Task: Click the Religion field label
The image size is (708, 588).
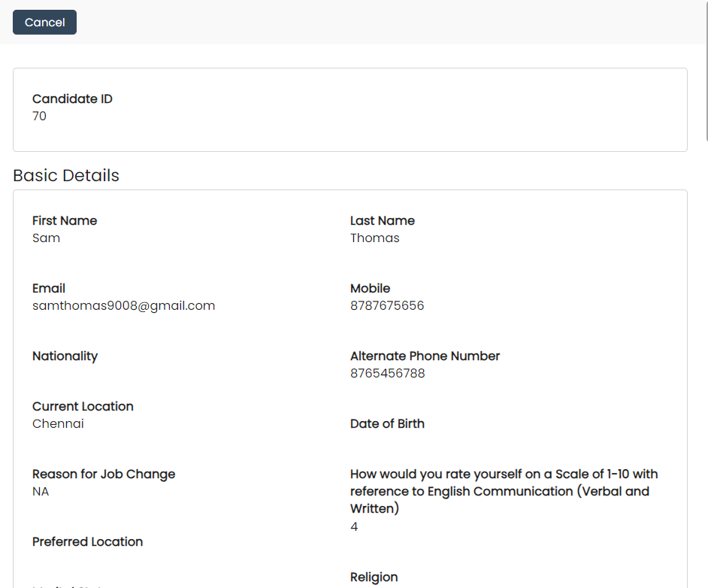Action: [x=374, y=577]
